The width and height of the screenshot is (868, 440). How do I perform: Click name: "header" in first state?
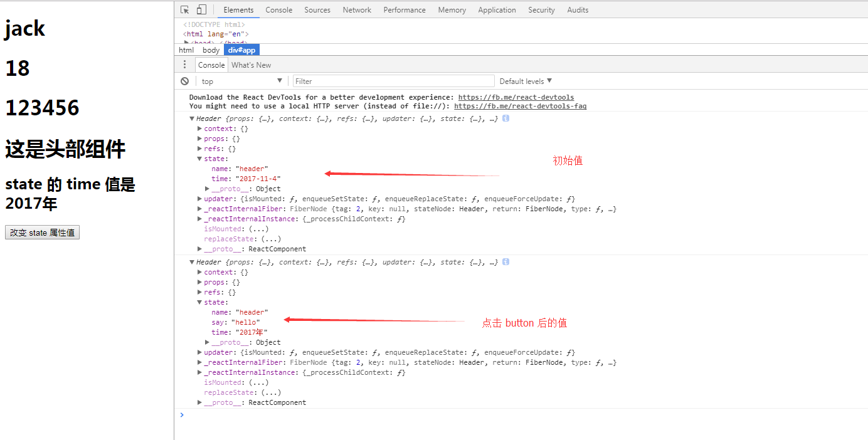tap(240, 169)
